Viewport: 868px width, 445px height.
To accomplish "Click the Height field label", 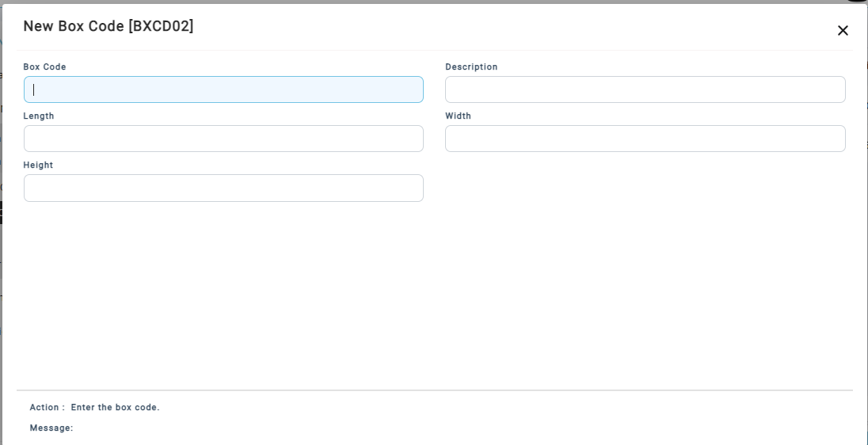I will pyautogui.click(x=38, y=165).
